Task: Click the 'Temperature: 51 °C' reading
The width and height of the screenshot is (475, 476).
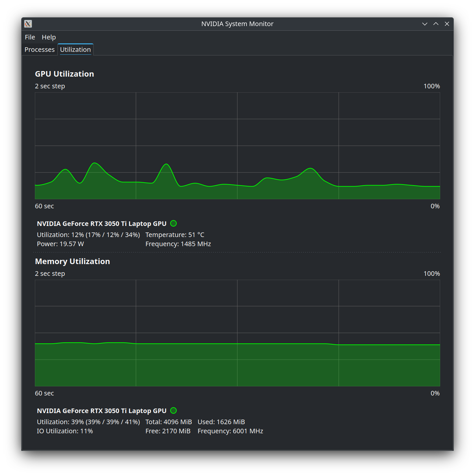Action: [x=175, y=235]
